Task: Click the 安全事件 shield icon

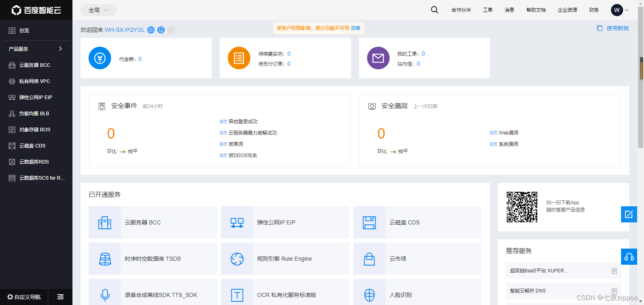Action: 102,106
